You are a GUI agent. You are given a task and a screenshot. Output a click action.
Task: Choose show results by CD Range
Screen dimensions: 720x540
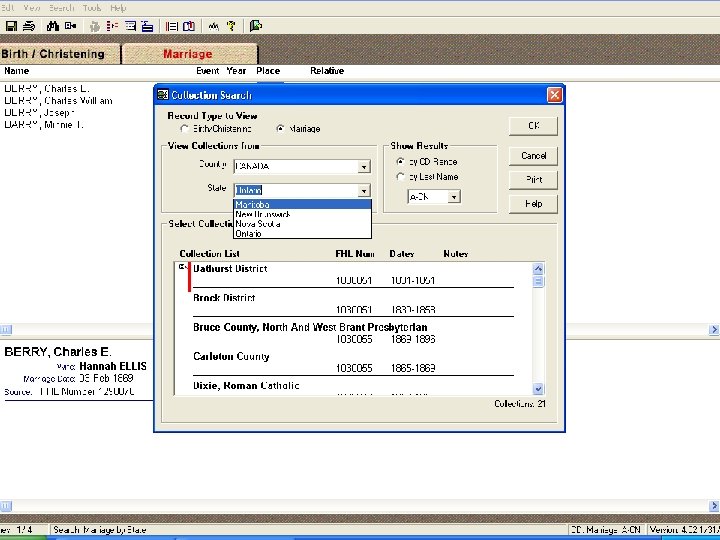(400, 162)
